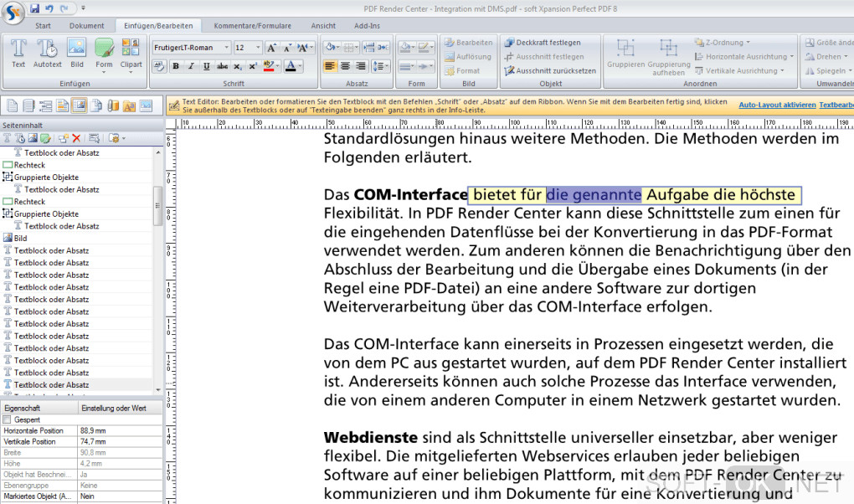Click Bearbeiten in the Bild group
The width and height of the screenshot is (854, 504).
468,43
